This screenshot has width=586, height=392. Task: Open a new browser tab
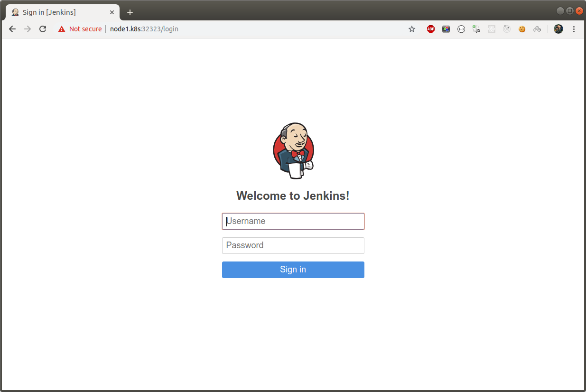coord(130,12)
